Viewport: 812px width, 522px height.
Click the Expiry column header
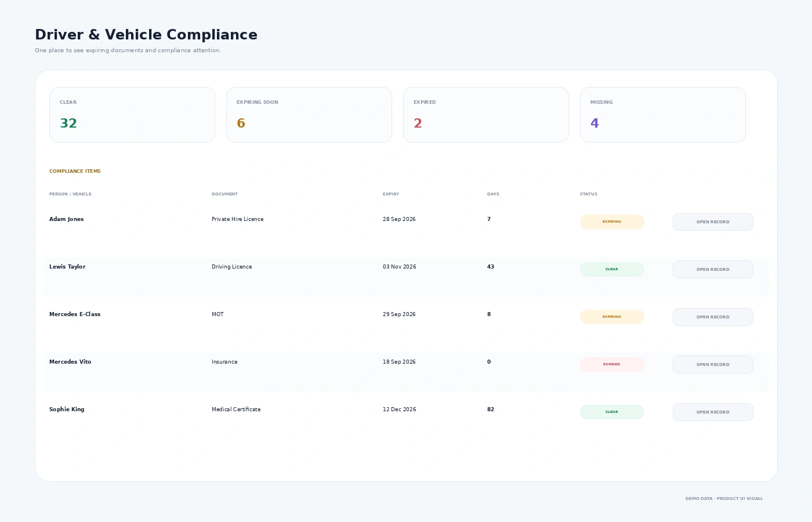(391, 194)
